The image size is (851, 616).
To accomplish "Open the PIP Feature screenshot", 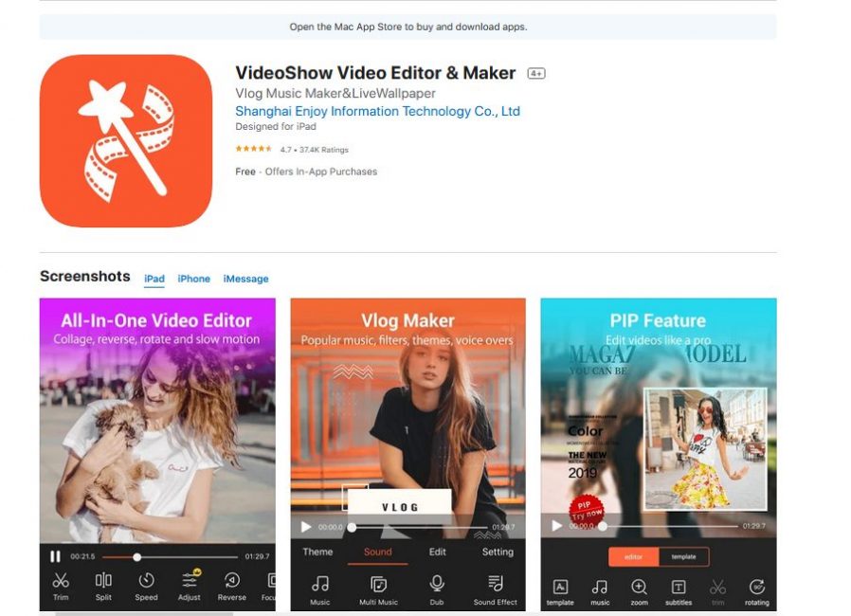I will (659, 454).
